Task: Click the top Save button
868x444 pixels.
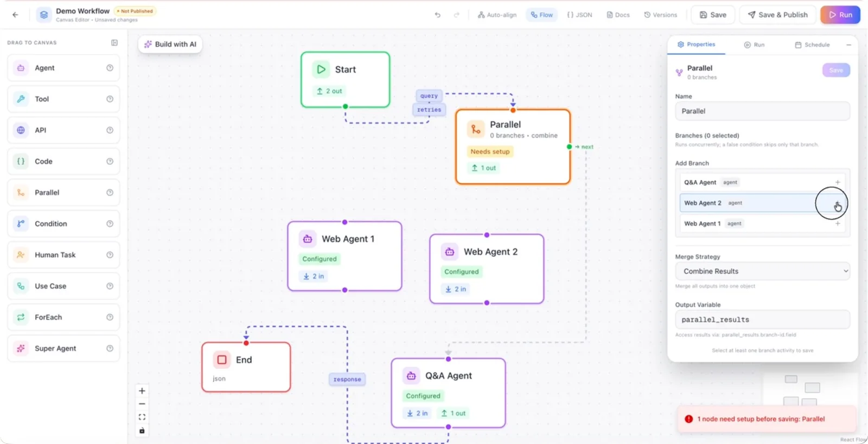Action: coord(713,15)
